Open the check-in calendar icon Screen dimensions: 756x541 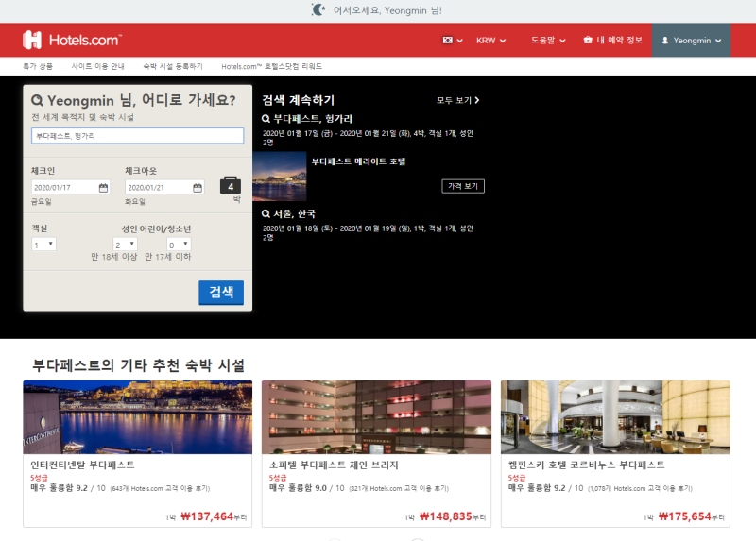103,187
